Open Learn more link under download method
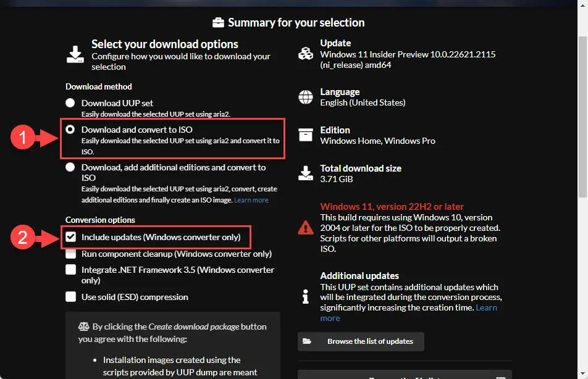This screenshot has width=588, height=379. pyautogui.click(x=251, y=200)
